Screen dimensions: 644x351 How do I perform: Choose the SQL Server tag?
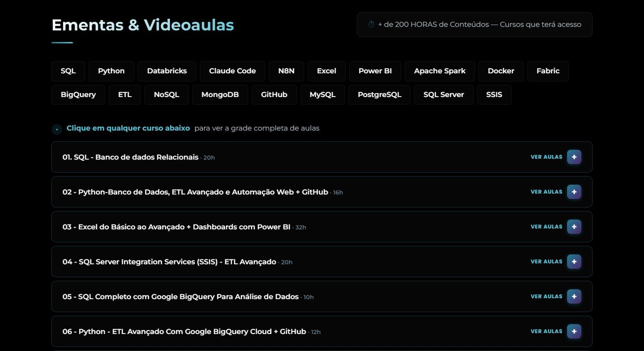pyautogui.click(x=444, y=95)
